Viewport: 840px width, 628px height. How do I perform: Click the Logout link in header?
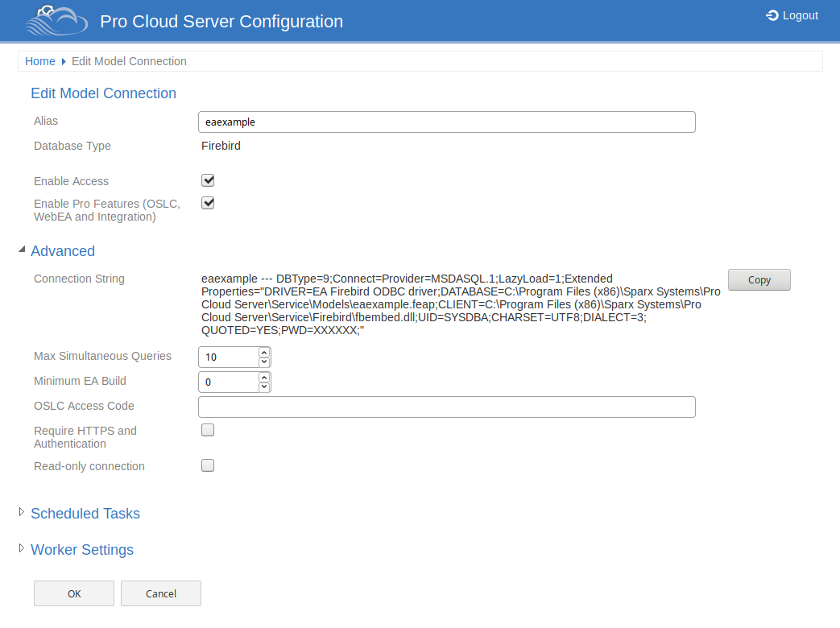coord(792,15)
